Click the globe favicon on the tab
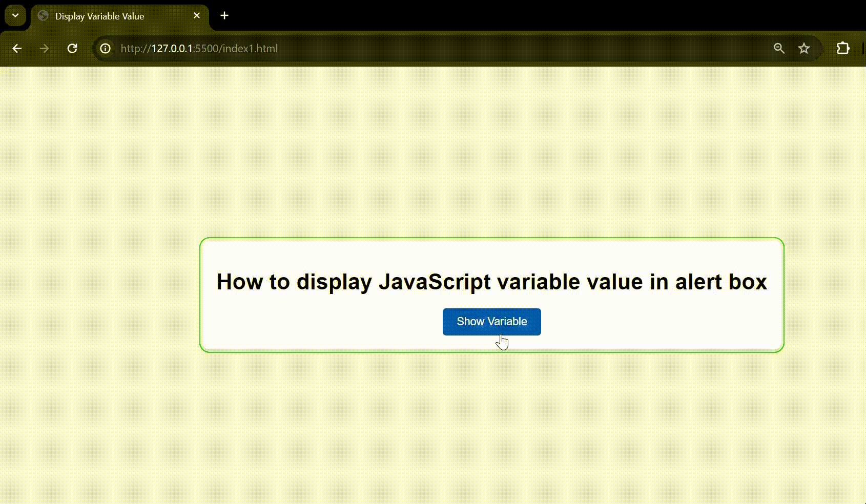 pos(42,16)
